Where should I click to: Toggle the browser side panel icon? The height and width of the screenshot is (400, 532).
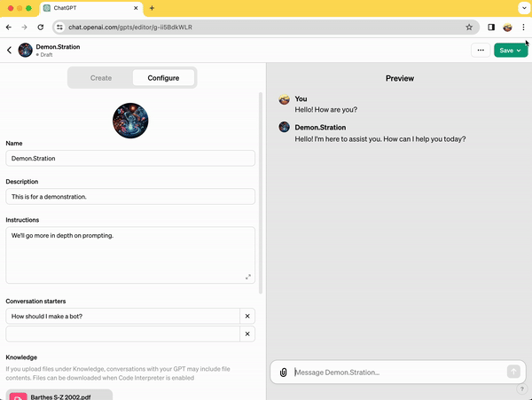(491, 27)
